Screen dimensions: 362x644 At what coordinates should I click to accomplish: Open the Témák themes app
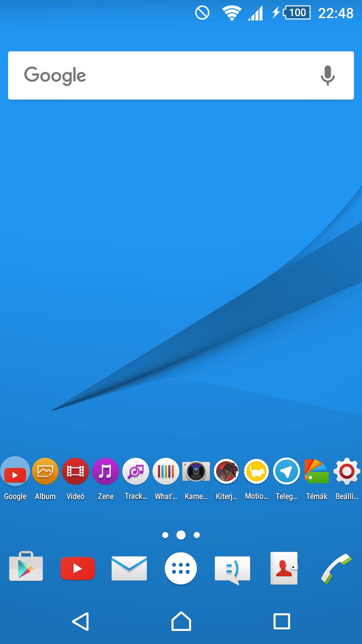[317, 472]
